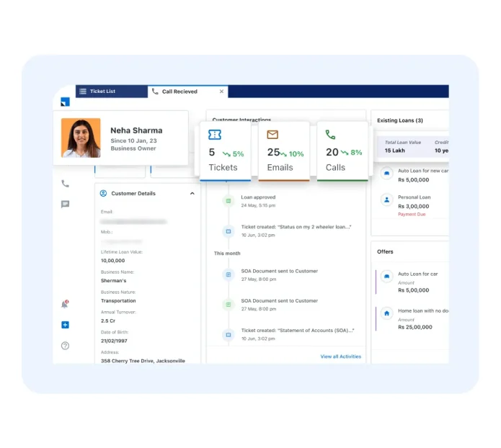
Task: Click Business Name value Sherman's
Action: coord(113,281)
